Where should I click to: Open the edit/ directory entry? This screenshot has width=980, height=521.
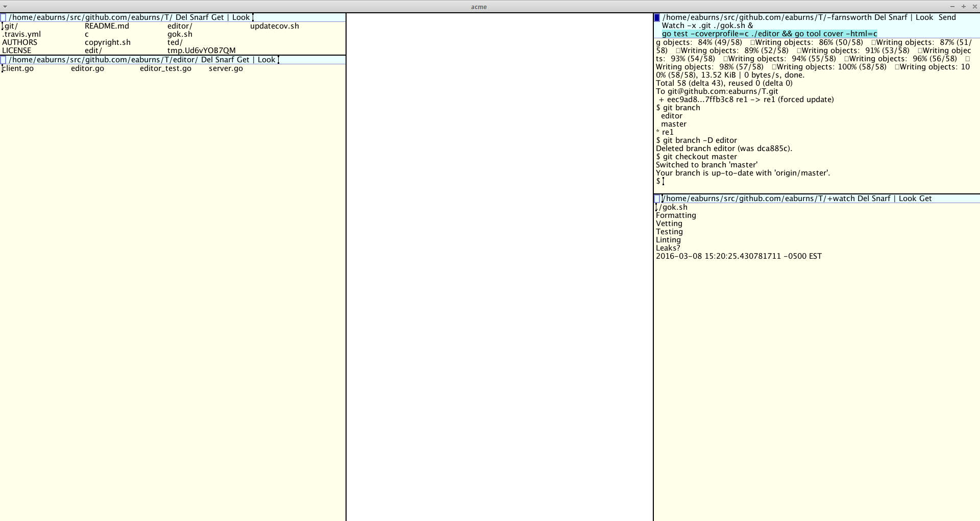pyautogui.click(x=93, y=51)
